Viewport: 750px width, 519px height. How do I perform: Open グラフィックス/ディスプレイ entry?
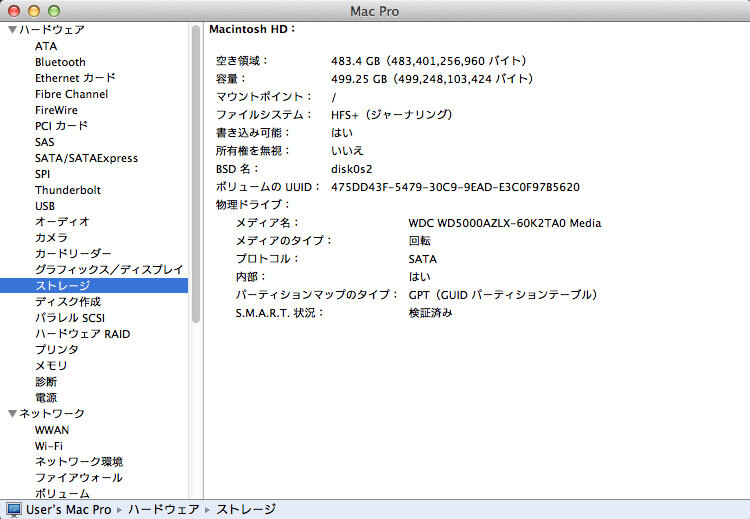click(109, 270)
